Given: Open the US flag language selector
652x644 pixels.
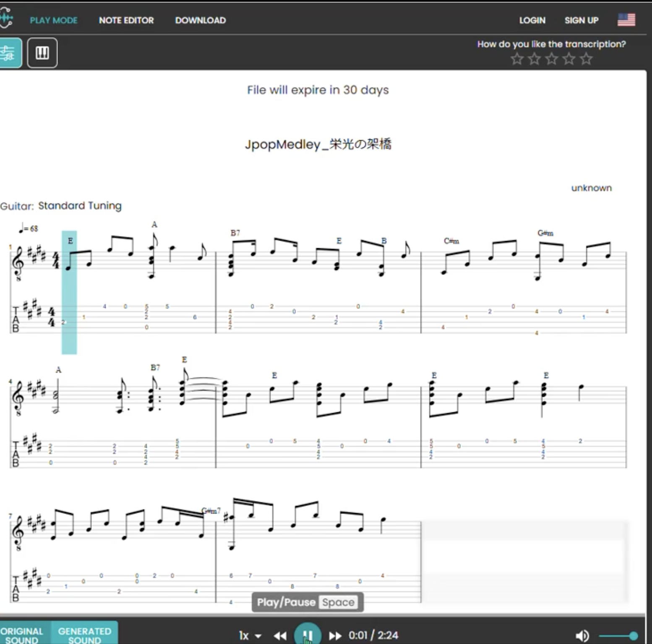Looking at the screenshot, I should click(626, 20).
